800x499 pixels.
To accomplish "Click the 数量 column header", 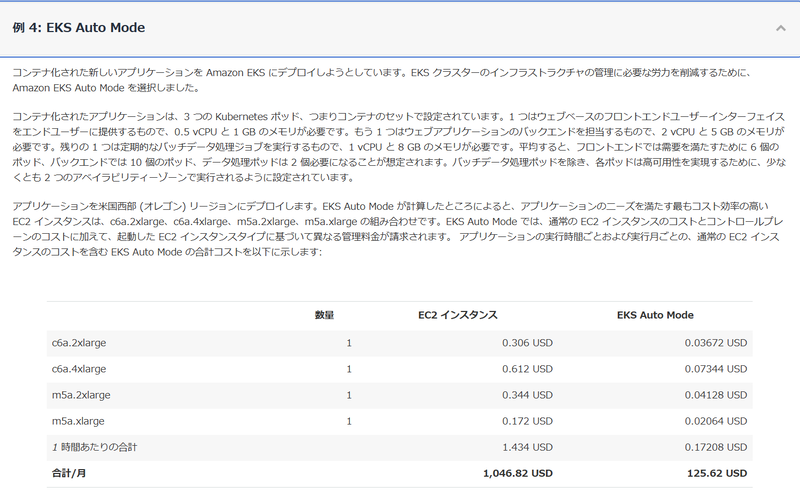I will [324, 315].
